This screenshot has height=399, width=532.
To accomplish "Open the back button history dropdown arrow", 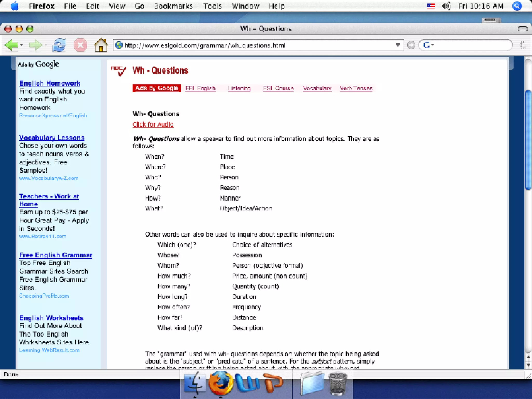I will pos(21,45).
